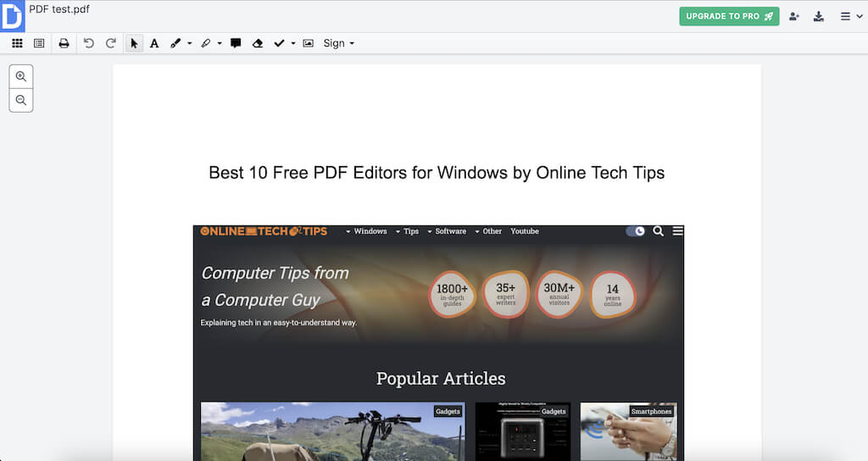Viewport: 868px width, 461px height.
Task: Select the eraser whiteout tool
Action: click(x=258, y=43)
